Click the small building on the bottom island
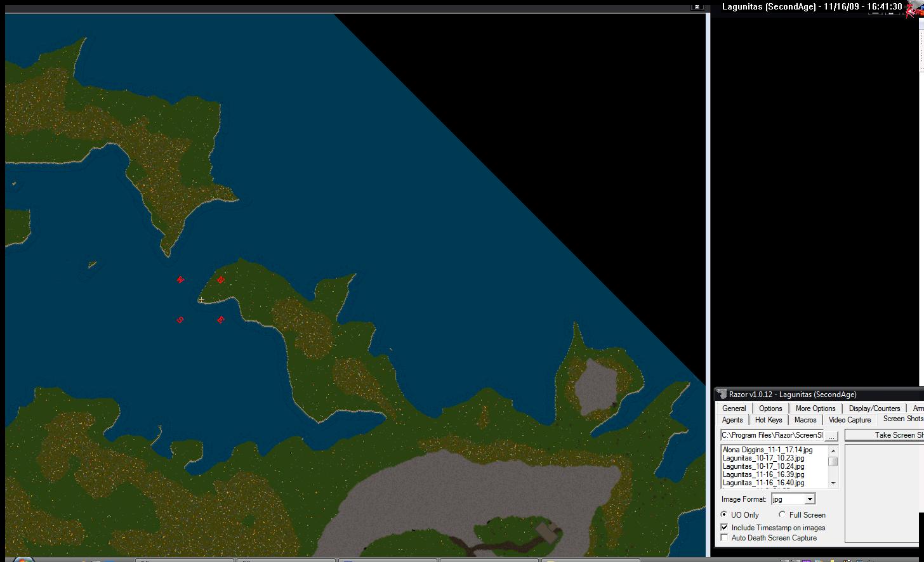Screen dimensions: 924x562 click(547, 532)
